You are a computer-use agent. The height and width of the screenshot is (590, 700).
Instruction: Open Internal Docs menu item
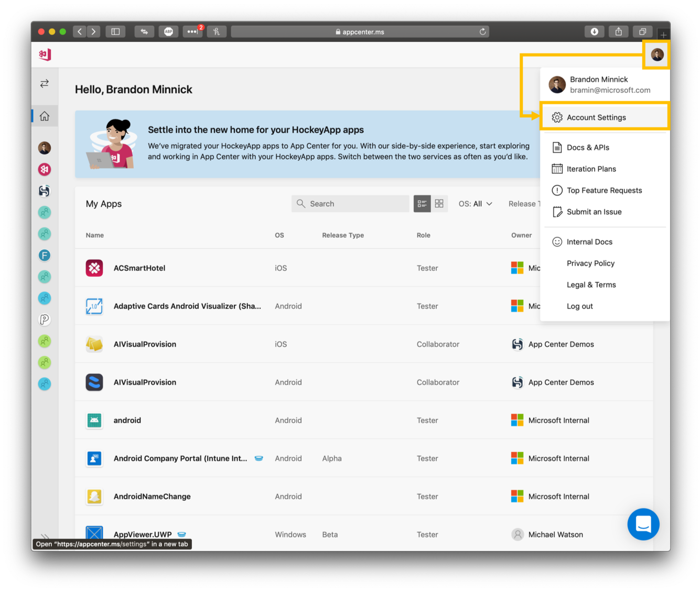click(605, 242)
